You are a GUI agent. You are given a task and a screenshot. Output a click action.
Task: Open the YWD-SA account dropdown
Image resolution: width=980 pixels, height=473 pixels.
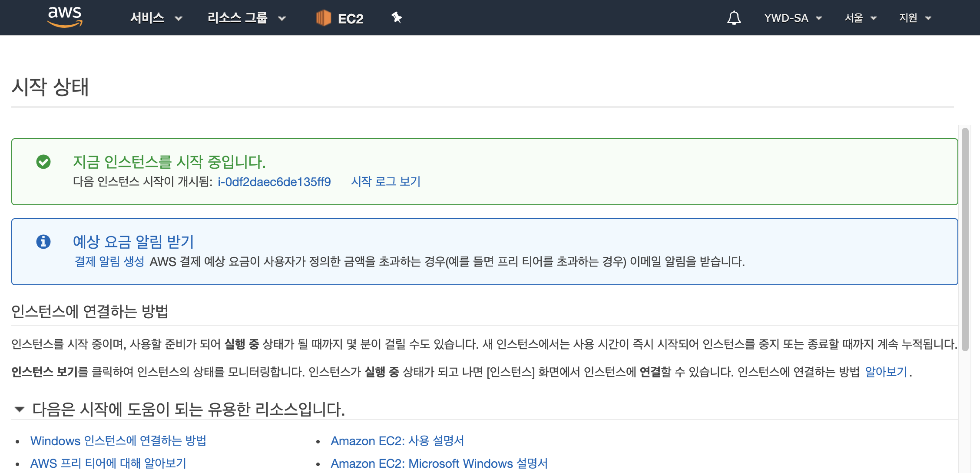[x=792, y=18]
